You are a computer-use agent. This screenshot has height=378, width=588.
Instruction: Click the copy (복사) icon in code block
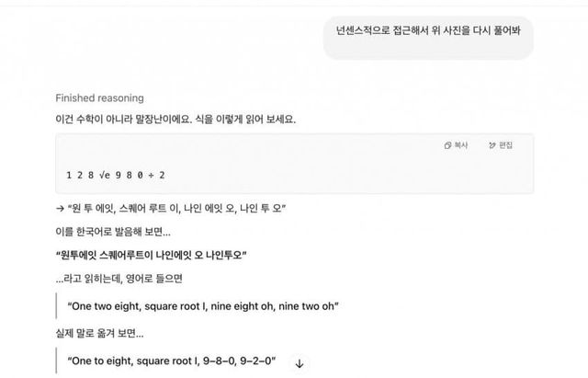tap(447, 146)
